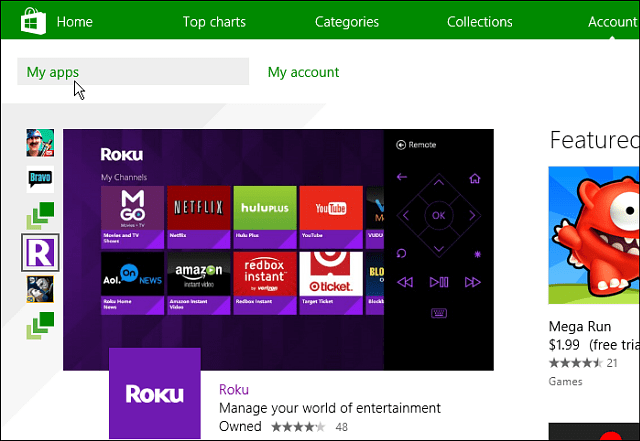Click the Roku star rating
Image resolution: width=640 pixels, height=441 pixels.
point(298,427)
